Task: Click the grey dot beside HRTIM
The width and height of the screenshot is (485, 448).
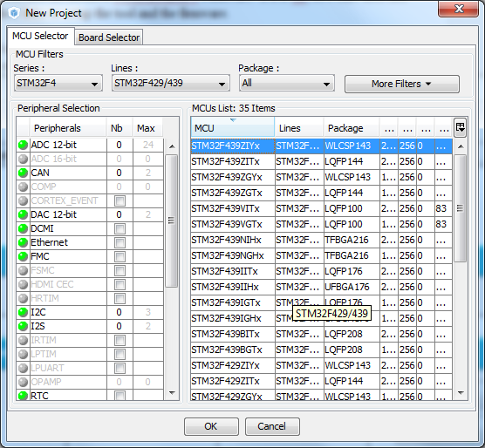Action: (x=23, y=298)
